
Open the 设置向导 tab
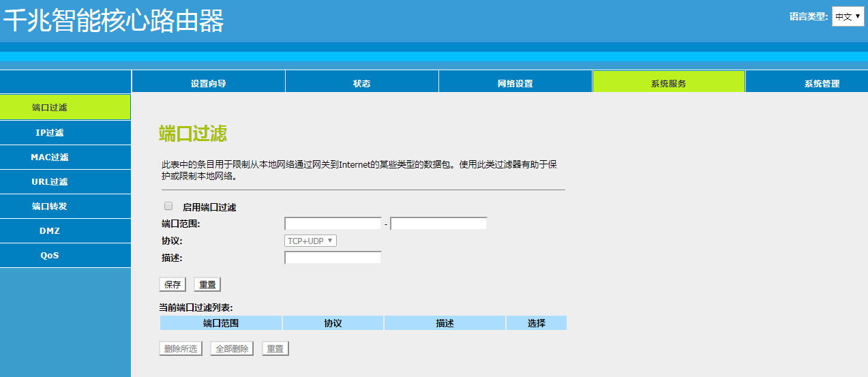tap(208, 83)
